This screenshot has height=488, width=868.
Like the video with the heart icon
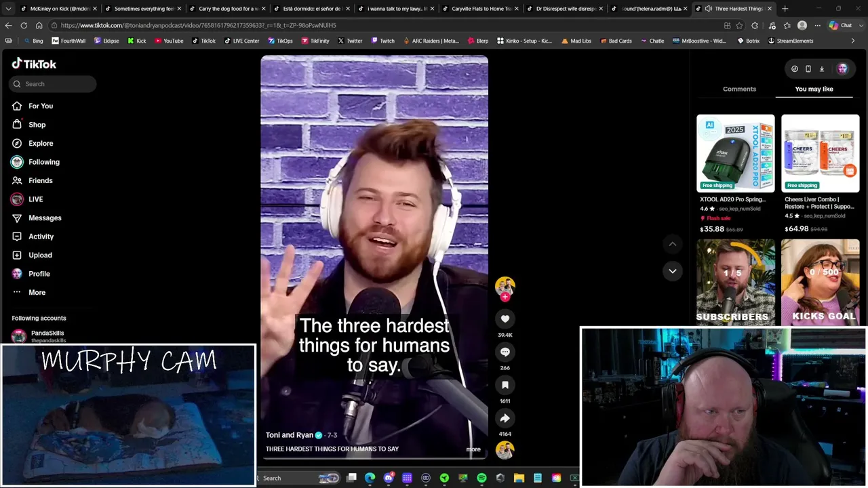tap(505, 319)
